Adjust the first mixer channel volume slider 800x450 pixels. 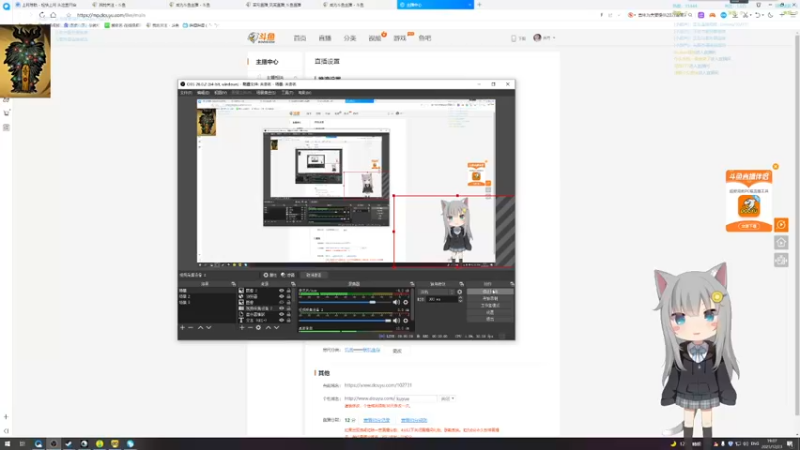click(x=345, y=302)
